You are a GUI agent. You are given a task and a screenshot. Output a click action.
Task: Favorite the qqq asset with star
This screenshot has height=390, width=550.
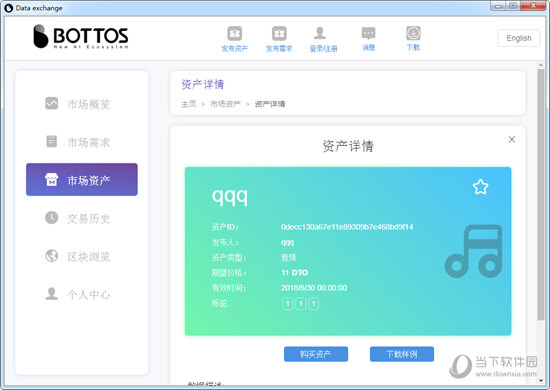(480, 187)
